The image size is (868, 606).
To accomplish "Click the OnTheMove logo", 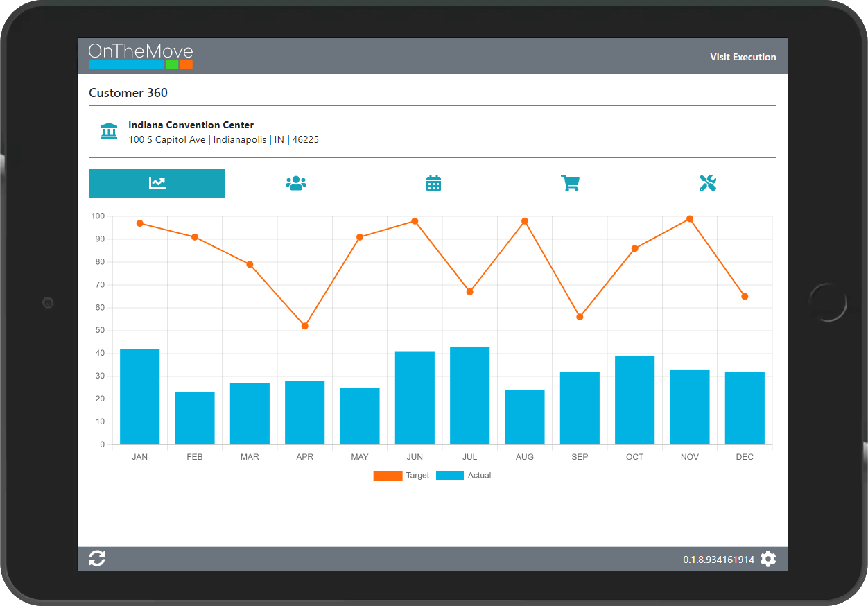I will 141,56.
